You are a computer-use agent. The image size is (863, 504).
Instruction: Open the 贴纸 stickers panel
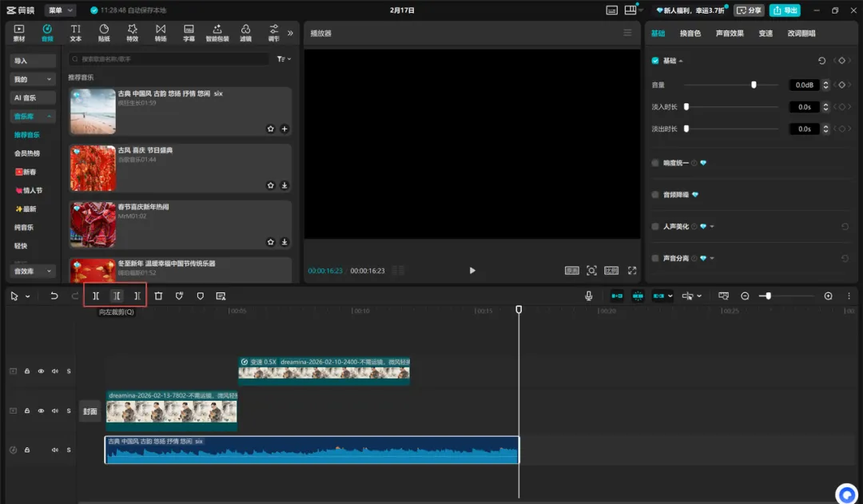tap(104, 33)
